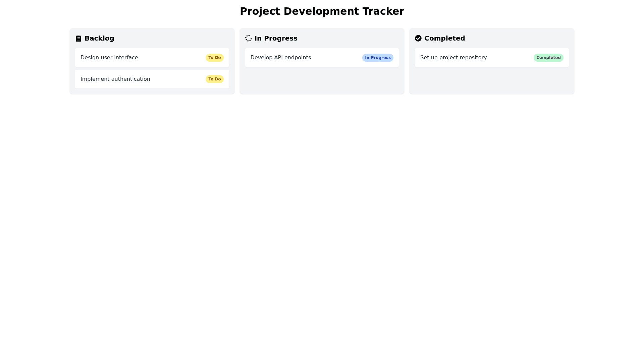Click the In Progress spinner icon
The width and height of the screenshot is (644, 362).
point(248,39)
